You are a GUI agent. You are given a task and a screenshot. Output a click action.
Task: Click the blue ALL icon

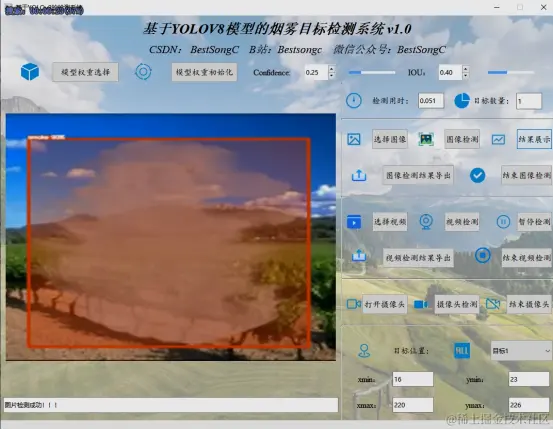[462, 351]
